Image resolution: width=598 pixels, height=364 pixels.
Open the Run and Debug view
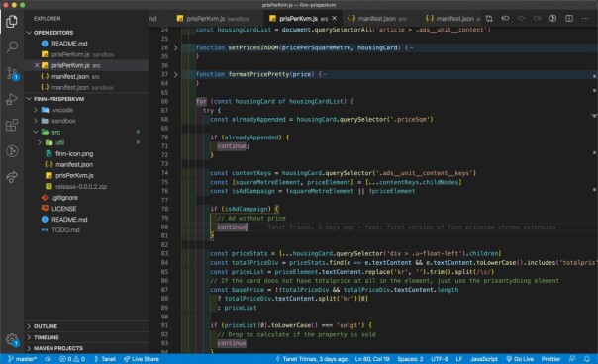point(12,99)
